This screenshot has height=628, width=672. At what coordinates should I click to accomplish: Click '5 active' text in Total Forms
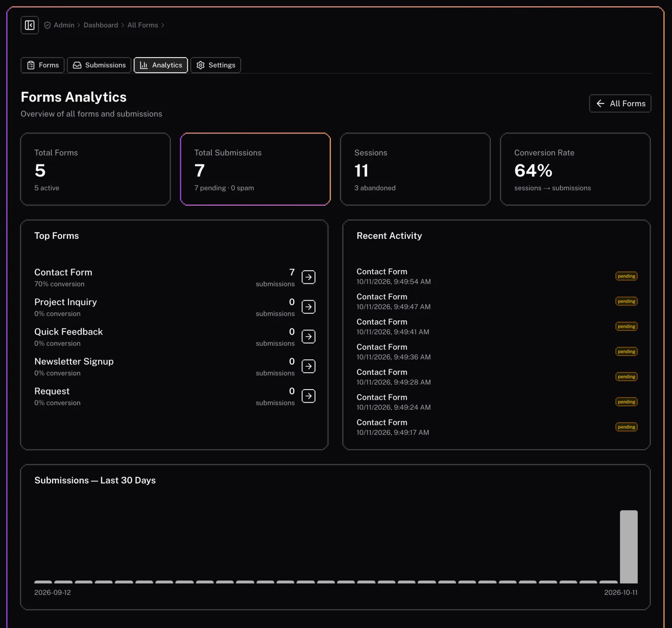point(47,188)
